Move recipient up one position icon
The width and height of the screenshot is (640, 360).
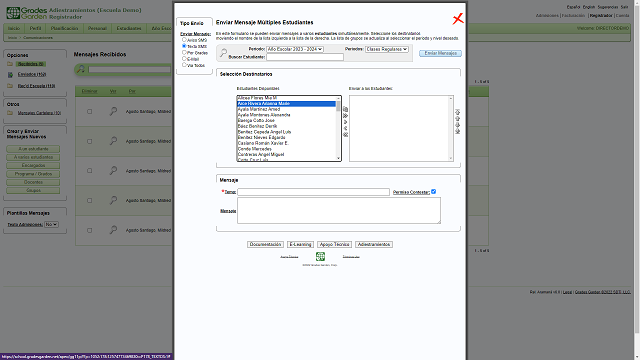457,118
